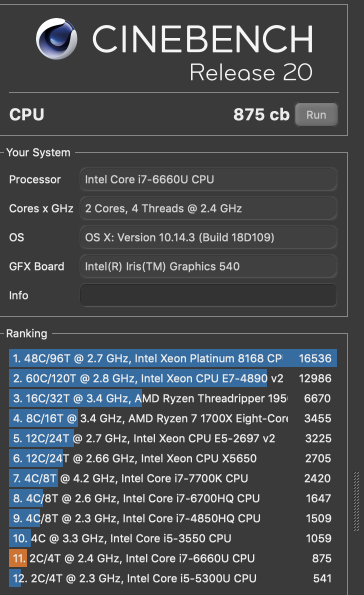Click the OS version field
This screenshot has height=595, width=364.
[208, 237]
